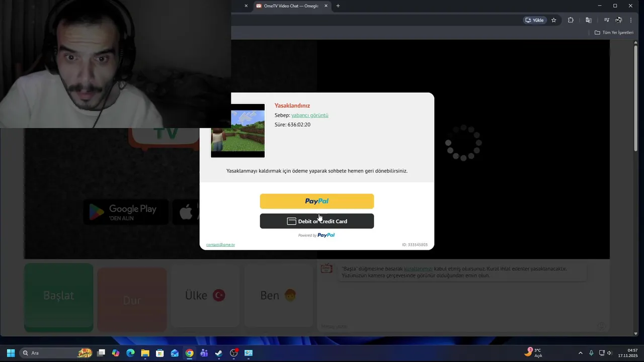The height and width of the screenshot is (362, 644).
Task: View the Minecraft ban screenshot thumbnail
Action: coord(238,131)
